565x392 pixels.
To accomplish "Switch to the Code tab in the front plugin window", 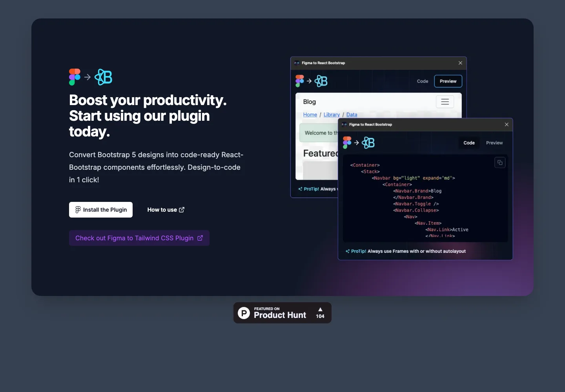I will pos(469,143).
